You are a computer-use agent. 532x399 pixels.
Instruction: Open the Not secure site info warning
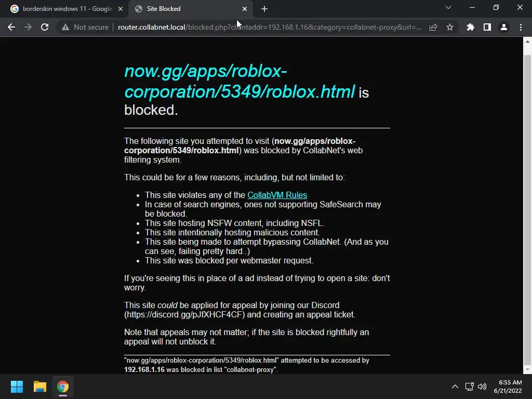(85, 27)
